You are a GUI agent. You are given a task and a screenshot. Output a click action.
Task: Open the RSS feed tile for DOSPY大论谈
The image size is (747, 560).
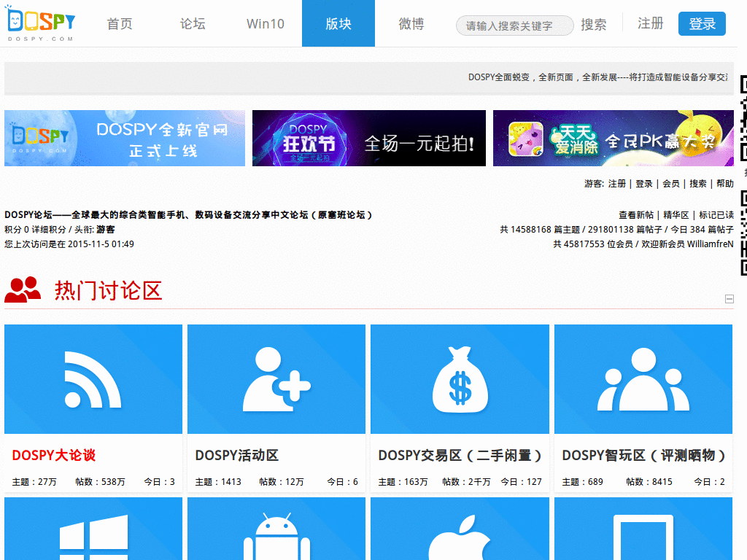[x=93, y=379]
